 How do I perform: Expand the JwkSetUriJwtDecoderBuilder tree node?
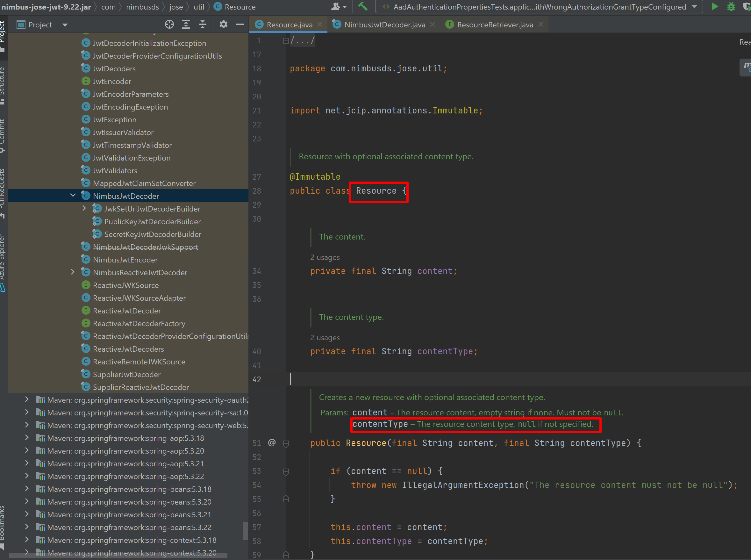pos(84,208)
